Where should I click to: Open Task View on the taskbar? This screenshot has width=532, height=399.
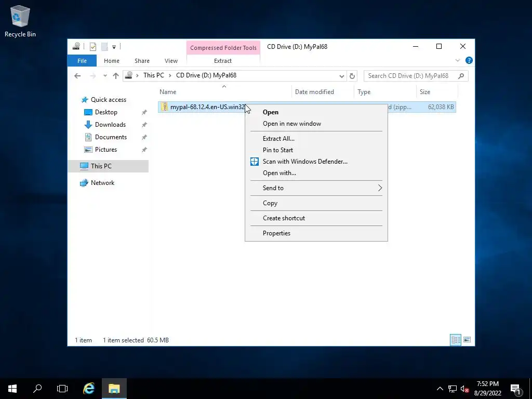(x=62, y=389)
